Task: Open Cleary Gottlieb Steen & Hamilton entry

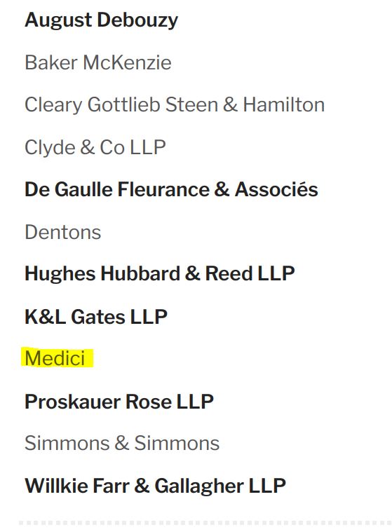Action: (x=175, y=104)
